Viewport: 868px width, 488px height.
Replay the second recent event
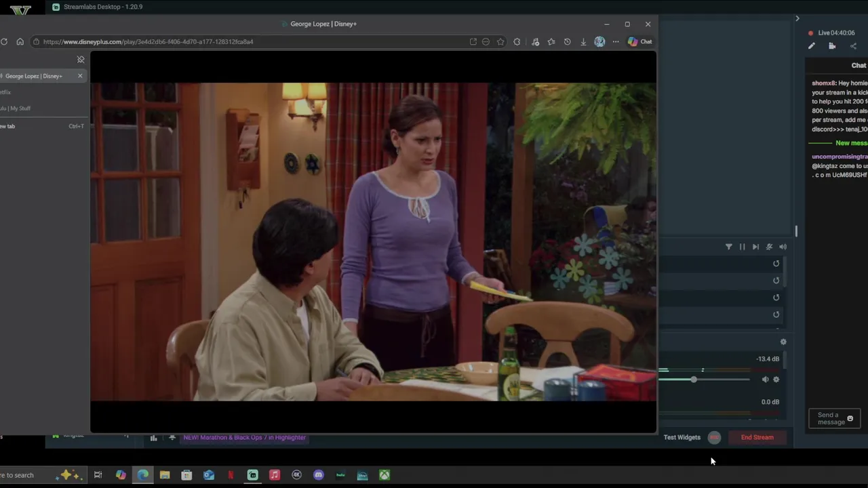click(776, 281)
